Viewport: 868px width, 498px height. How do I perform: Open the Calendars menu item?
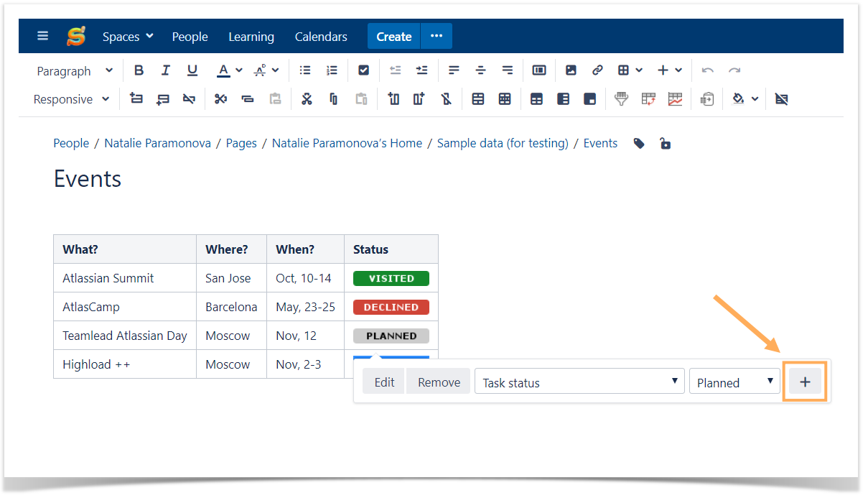pos(321,37)
